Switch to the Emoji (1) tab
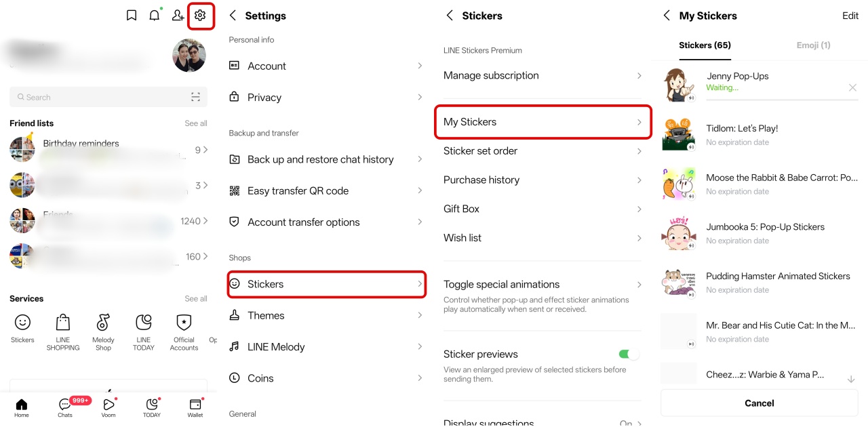Image resolution: width=868 pixels, height=427 pixels. click(x=813, y=45)
